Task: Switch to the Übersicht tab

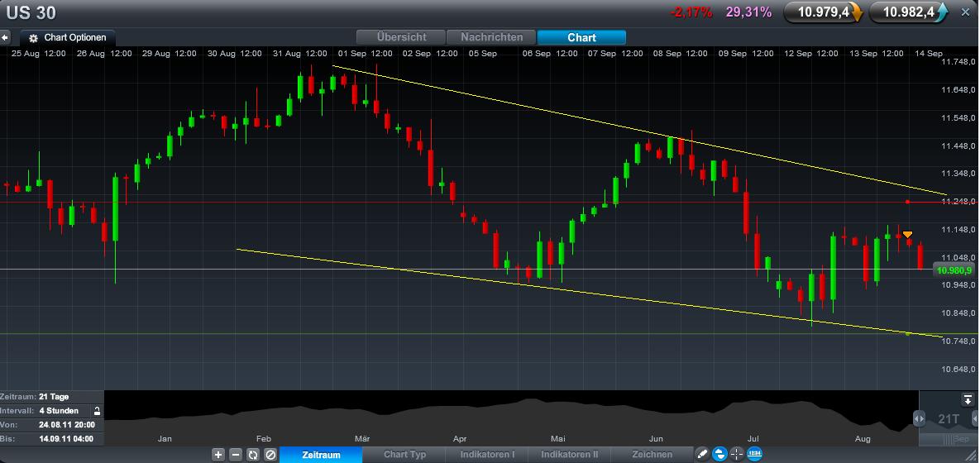Action: pyautogui.click(x=400, y=37)
